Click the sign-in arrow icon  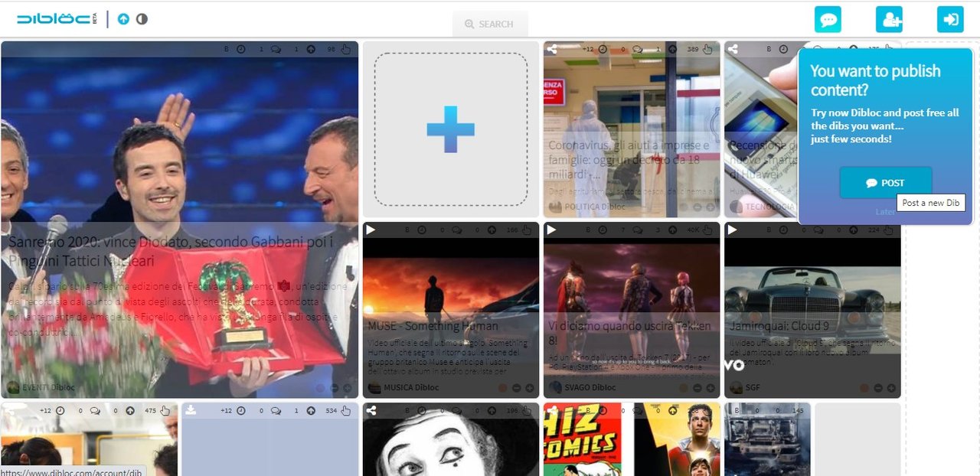click(x=950, y=19)
